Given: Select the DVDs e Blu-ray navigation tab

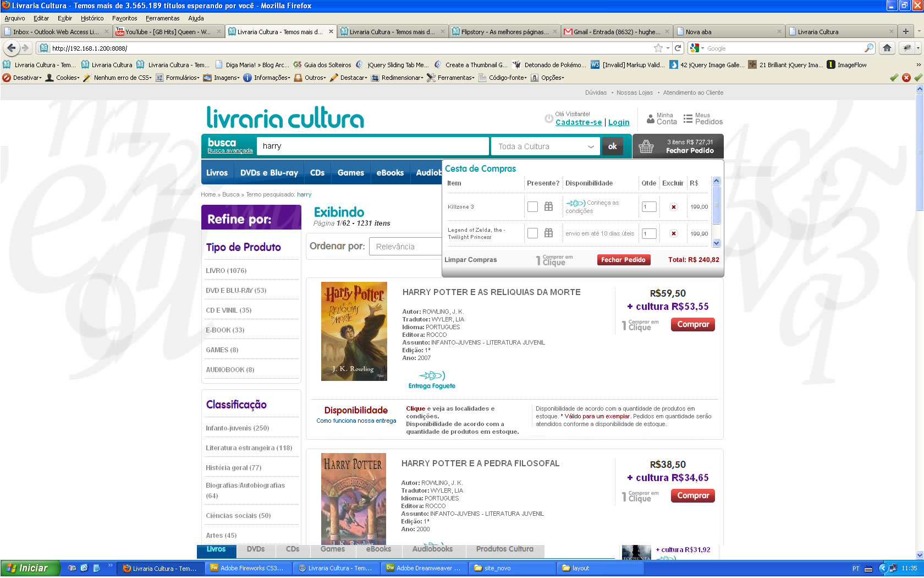Looking at the screenshot, I should point(269,172).
